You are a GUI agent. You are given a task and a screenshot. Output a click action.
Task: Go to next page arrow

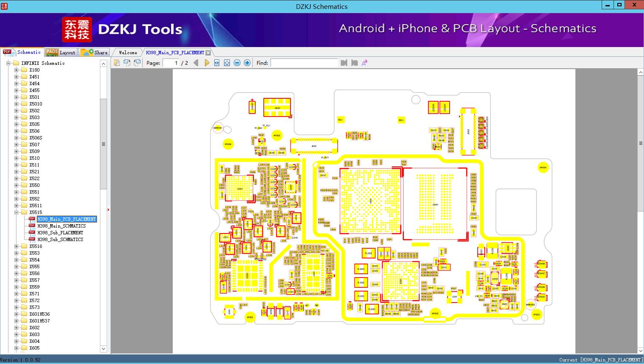pos(207,63)
